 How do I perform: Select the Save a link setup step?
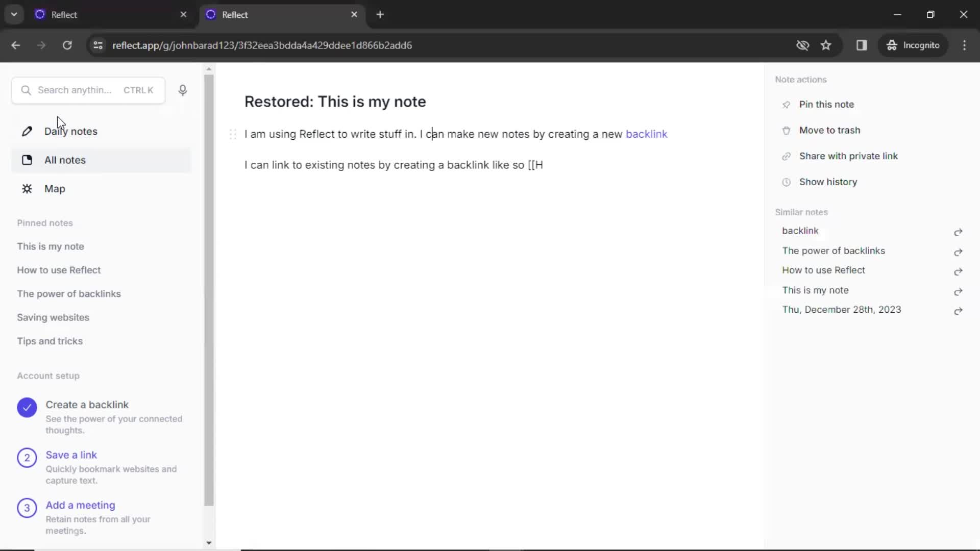[71, 455]
